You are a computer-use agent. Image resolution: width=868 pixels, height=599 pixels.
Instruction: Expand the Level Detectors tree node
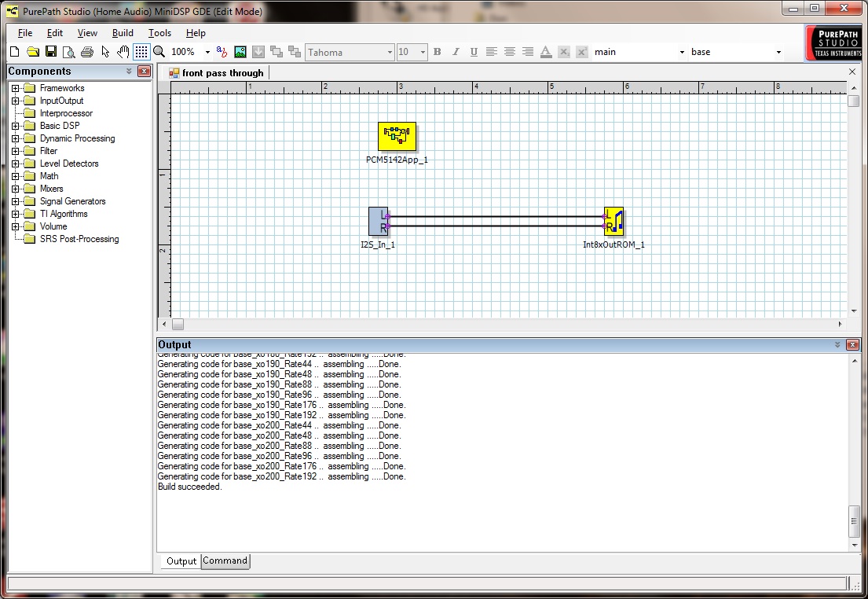click(x=16, y=164)
